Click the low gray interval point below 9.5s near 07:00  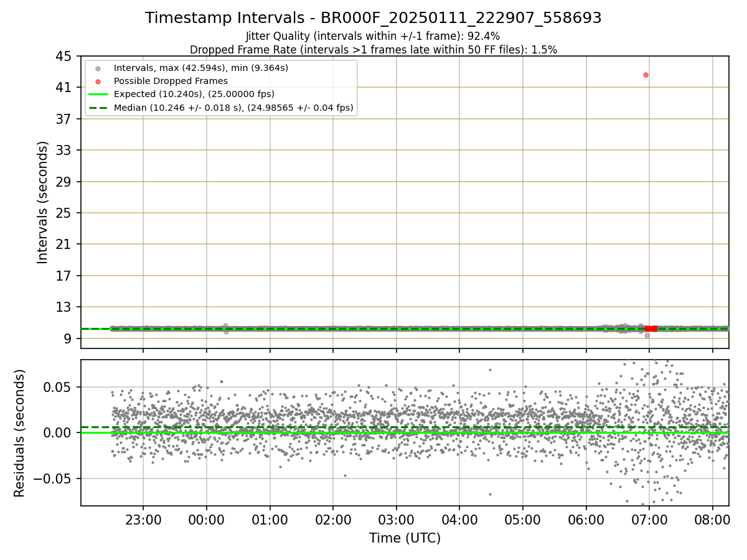pos(647,335)
